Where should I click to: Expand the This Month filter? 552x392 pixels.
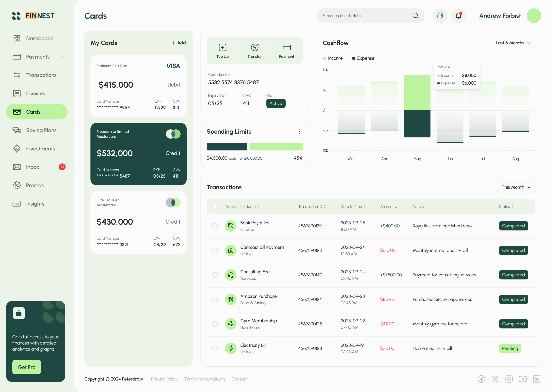click(x=516, y=187)
